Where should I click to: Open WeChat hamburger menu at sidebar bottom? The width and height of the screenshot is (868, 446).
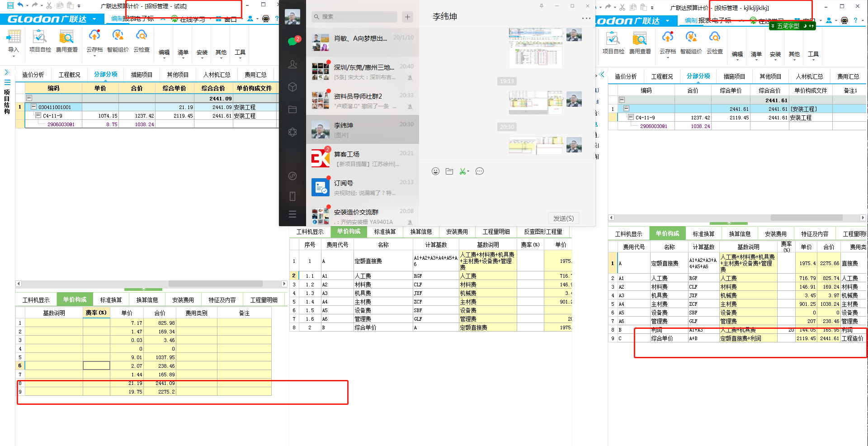pyautogui.click(x=292, y=214)
